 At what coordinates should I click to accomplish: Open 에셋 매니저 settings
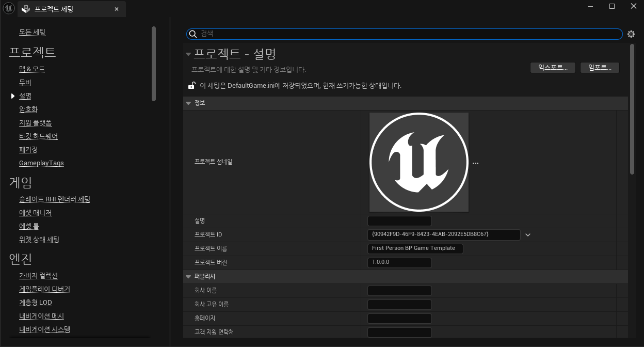(x=35, y=213)
